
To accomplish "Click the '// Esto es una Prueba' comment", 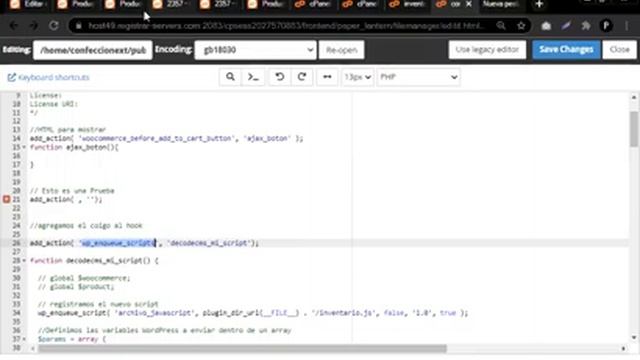I will pyautogui.click(x=72, y=191).
